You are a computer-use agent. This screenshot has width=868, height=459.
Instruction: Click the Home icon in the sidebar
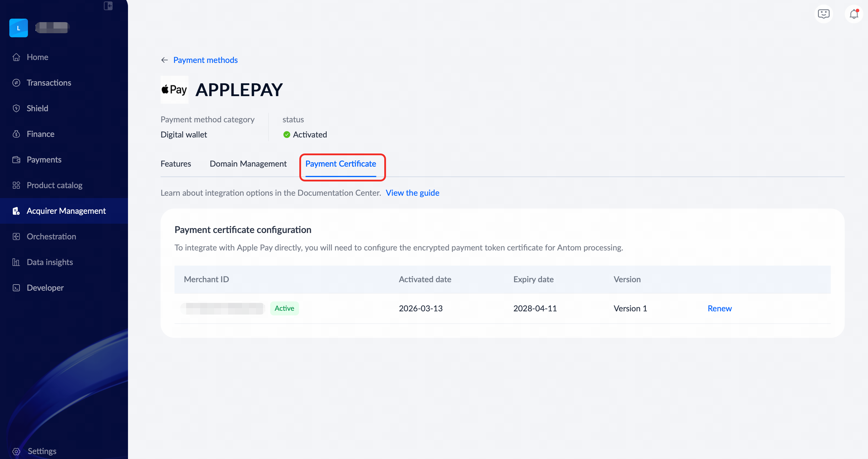16,57
